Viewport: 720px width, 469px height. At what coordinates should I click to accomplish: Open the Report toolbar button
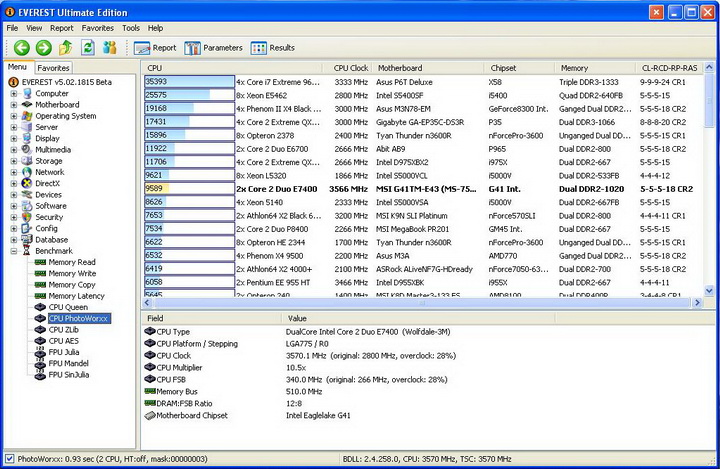point(155,48)
